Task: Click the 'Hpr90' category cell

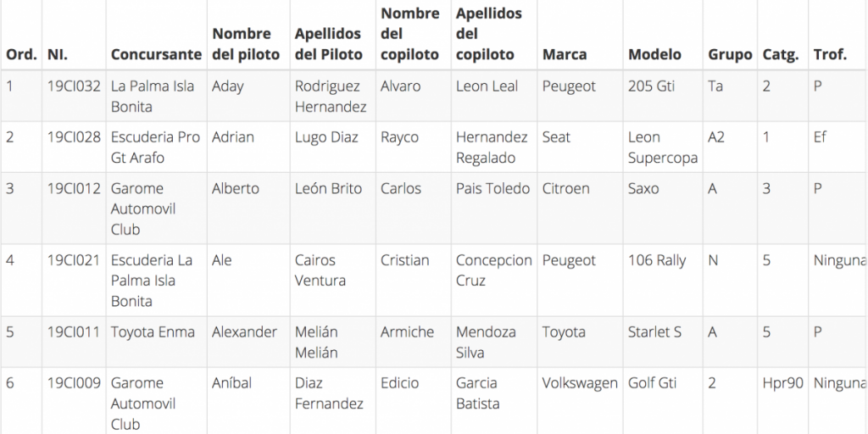Action: coord(782,383)
